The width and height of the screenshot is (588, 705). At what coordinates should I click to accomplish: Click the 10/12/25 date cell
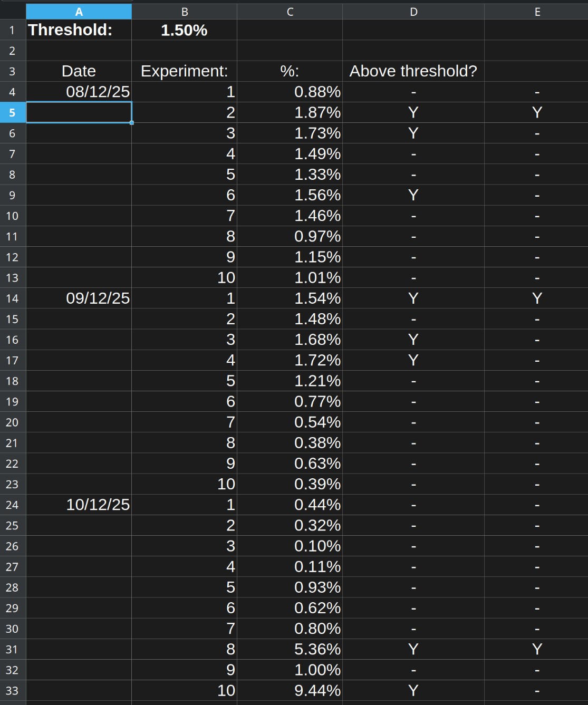79,505
